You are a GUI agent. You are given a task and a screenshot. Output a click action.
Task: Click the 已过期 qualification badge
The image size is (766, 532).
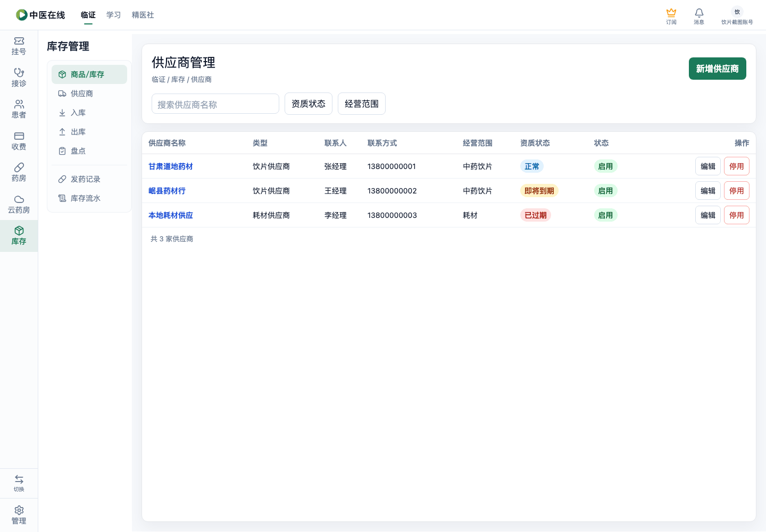click(536, 215)
